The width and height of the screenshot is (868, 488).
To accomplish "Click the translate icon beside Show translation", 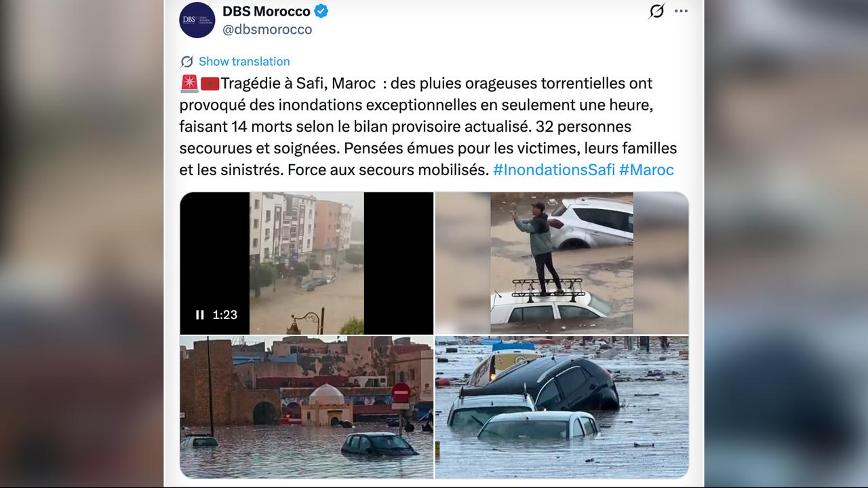I will [186, 62].
